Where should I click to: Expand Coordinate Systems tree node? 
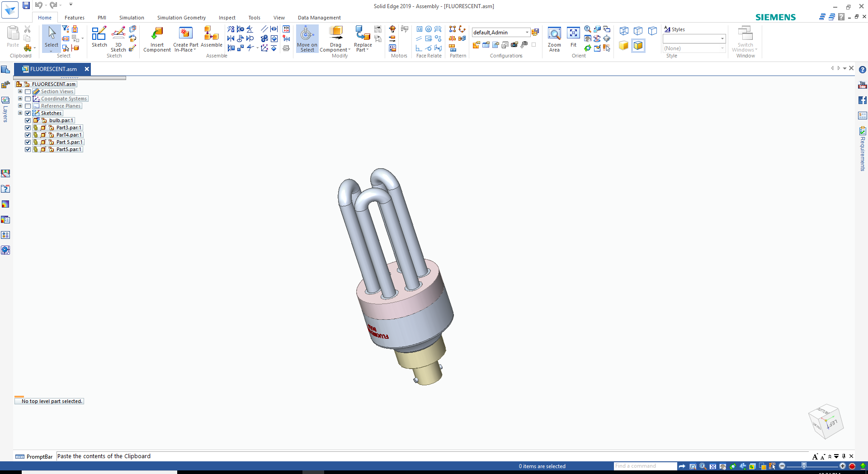click(20, 99)
